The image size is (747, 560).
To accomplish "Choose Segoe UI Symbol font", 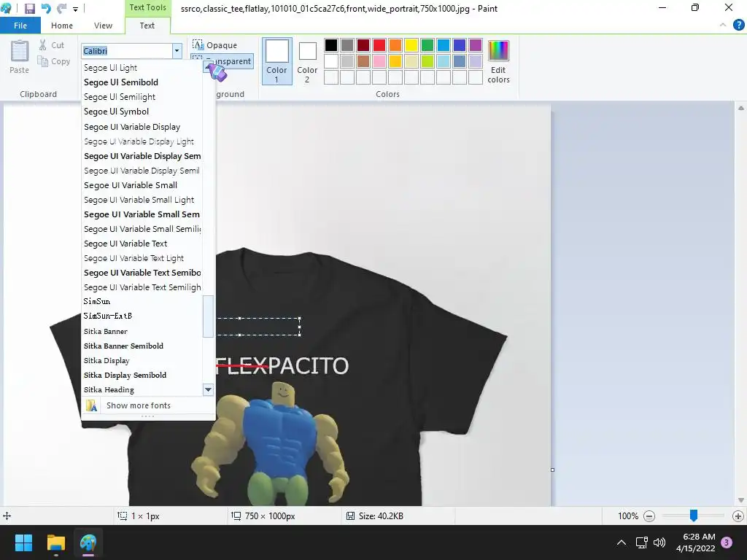I will 142,112.
